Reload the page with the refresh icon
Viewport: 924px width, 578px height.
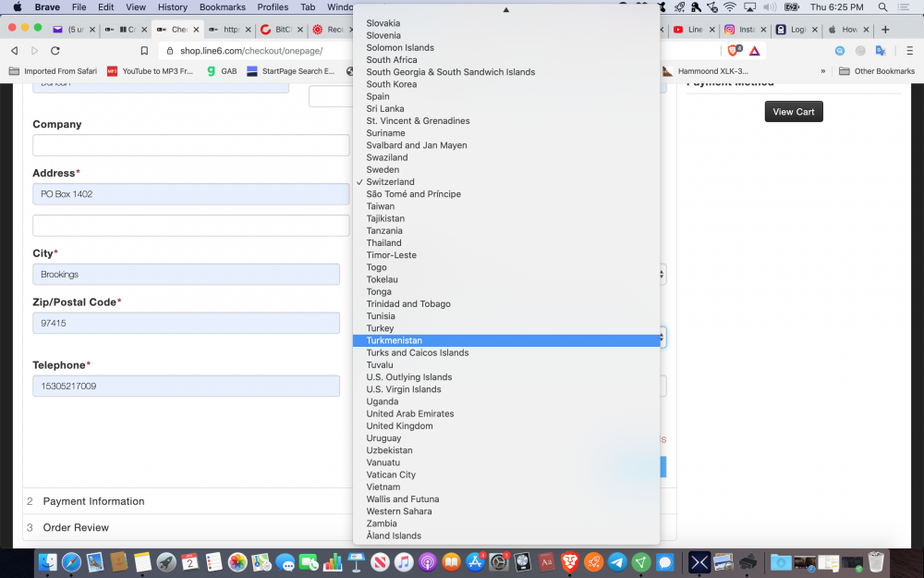click(x=55, y=51)
